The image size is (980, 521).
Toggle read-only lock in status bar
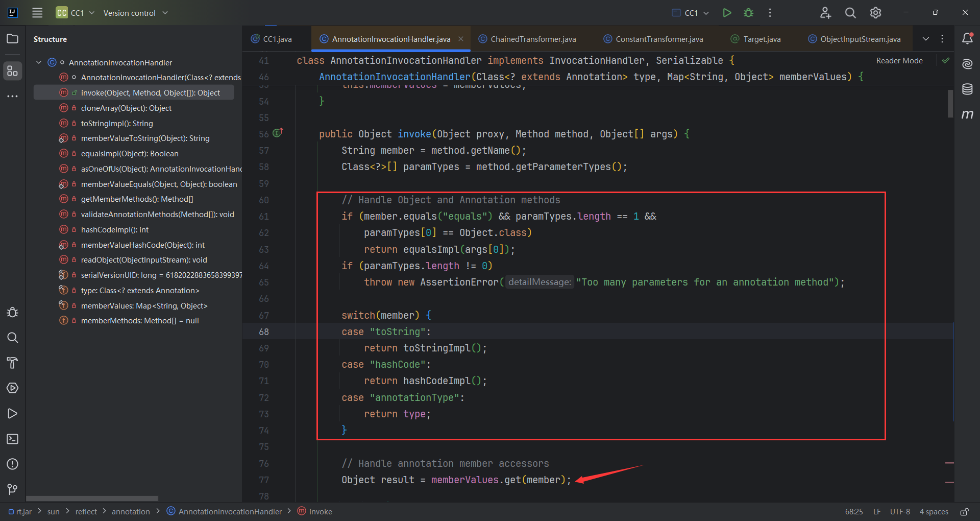coord(964,511)
